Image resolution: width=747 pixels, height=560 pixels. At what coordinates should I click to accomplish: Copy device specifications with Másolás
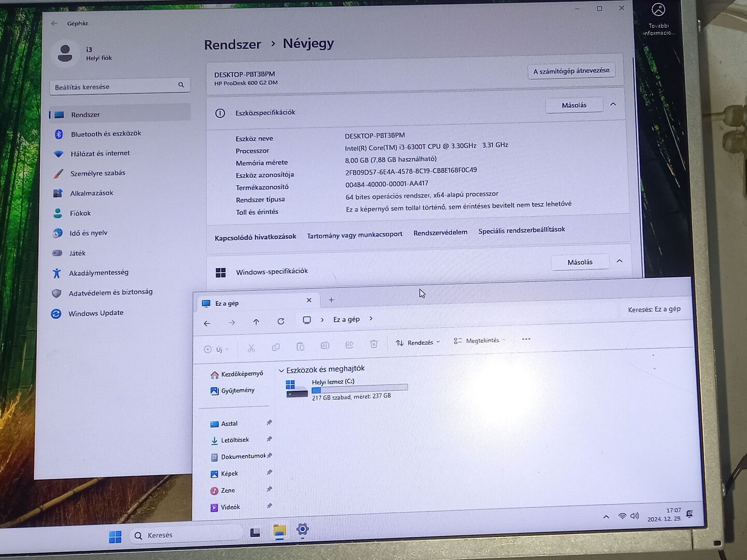(574, 105)
